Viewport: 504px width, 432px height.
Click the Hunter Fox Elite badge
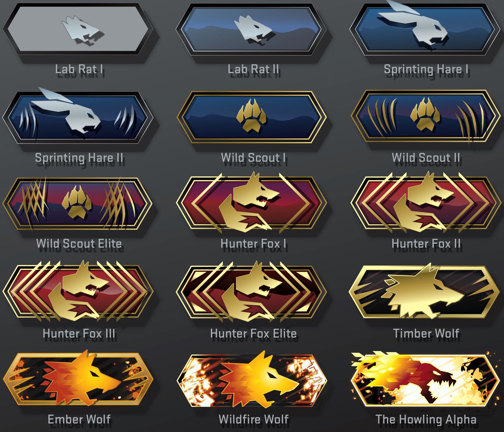[251, 291]
